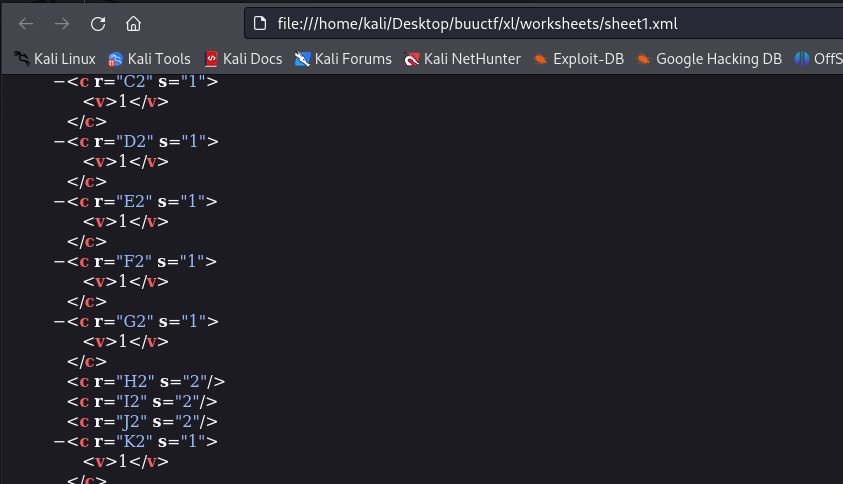Select the H2 cell element line
Image resolution: width=843 pixels, height=484 pixels.
coord(146,382)
